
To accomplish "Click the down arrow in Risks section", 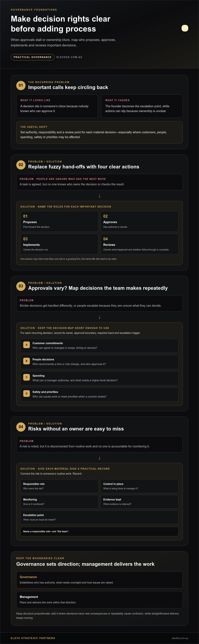I will (x=99, y=458).
